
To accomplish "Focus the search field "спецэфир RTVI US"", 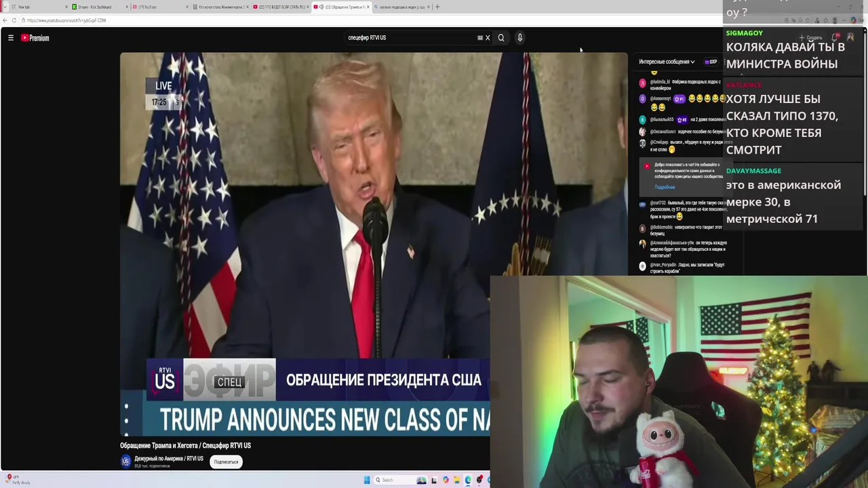I will [410, 38].
